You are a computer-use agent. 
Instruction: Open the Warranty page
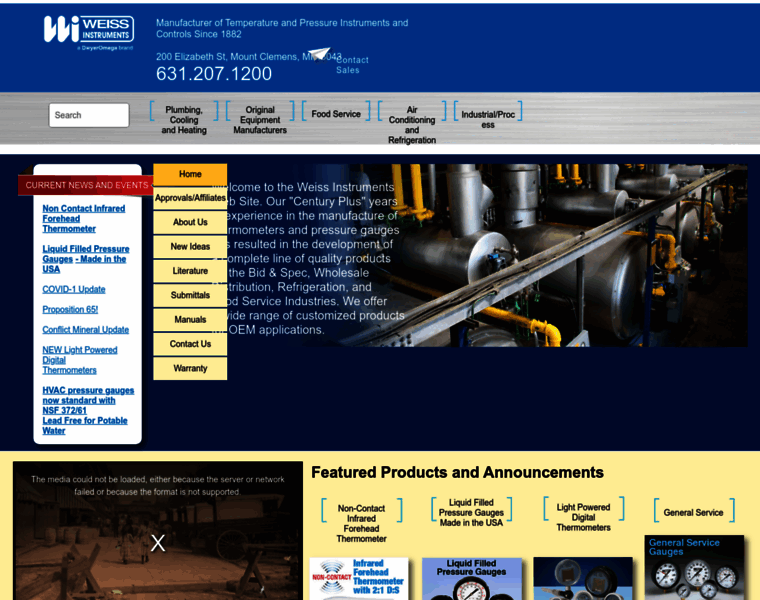coord(190,368)
